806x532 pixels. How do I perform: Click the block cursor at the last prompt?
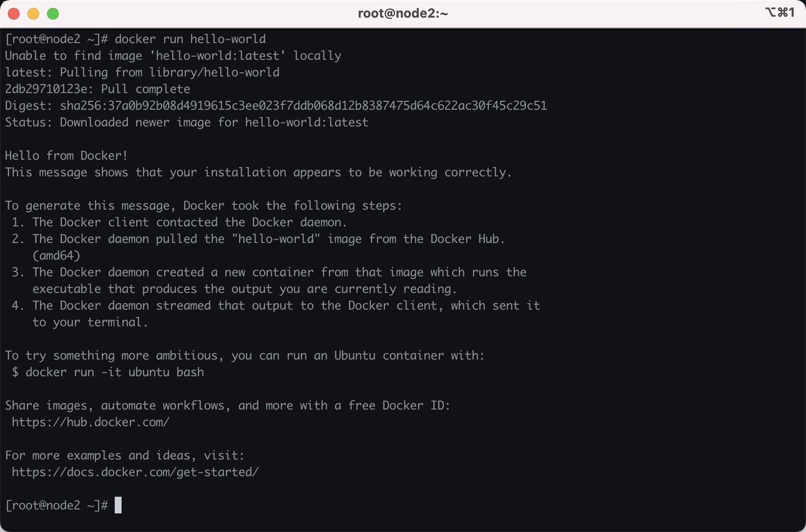[x=118, y=505]
